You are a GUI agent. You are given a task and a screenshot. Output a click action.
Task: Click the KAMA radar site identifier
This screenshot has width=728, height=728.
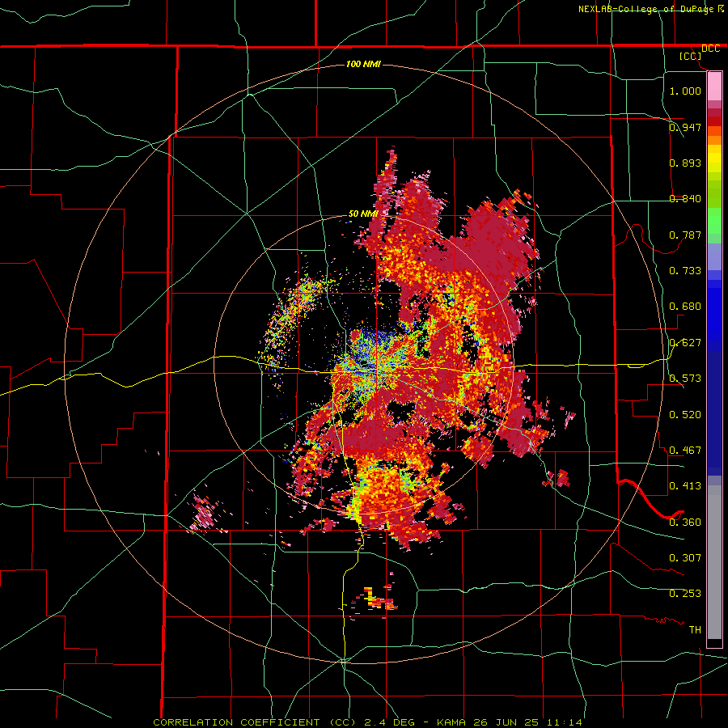pos(451,722)
